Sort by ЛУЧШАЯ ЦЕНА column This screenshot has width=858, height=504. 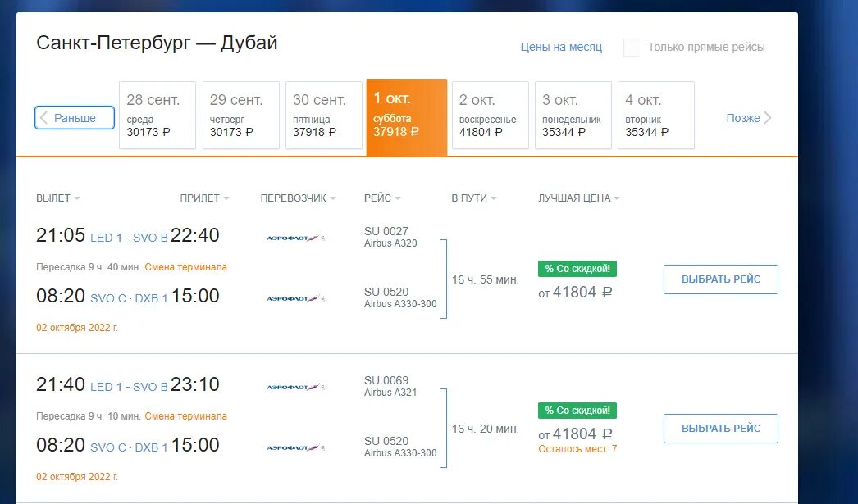(x=578, y=198)
